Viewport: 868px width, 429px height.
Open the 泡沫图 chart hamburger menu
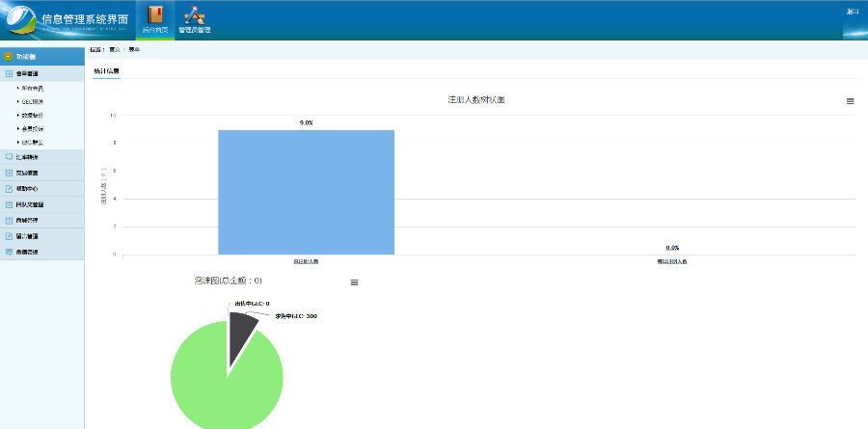tap(354, 282)
